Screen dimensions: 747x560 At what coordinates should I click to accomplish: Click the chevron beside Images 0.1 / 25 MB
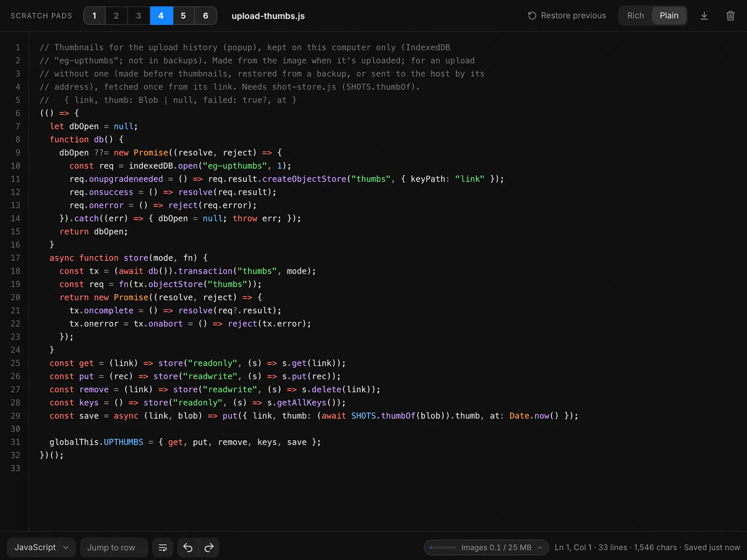(x=540, y=547)
